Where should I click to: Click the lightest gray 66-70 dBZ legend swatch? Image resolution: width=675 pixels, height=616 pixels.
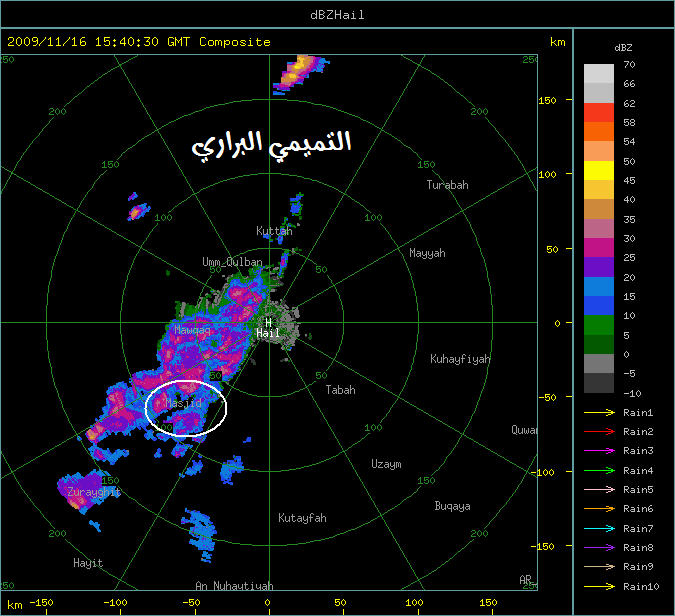click(x=599, y=74)
